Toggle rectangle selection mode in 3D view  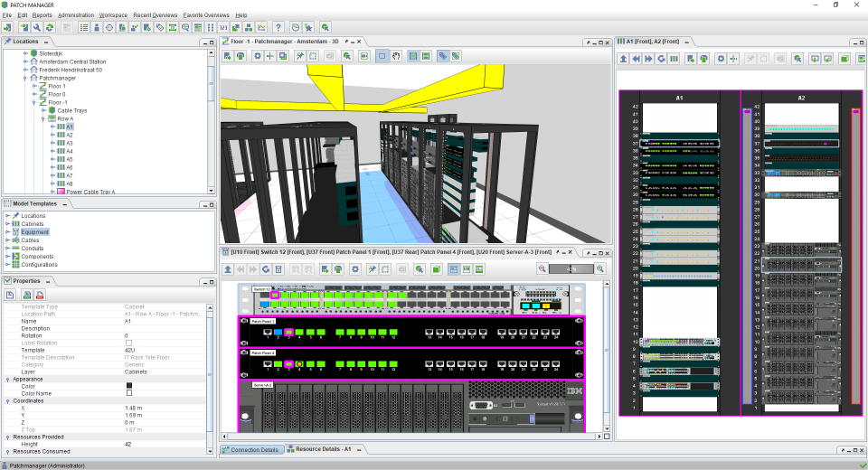(x=382, y=56)
